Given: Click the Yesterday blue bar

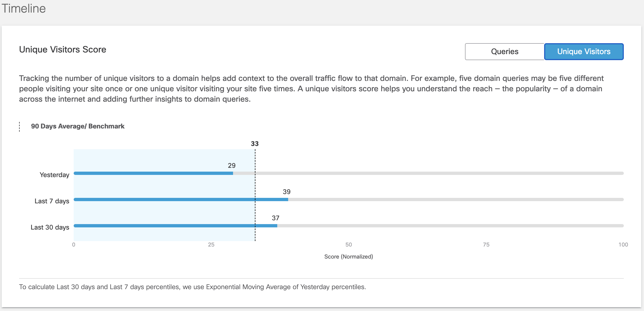Looking at the screenshot, I should pyautogui.click(x=153, y=173).
